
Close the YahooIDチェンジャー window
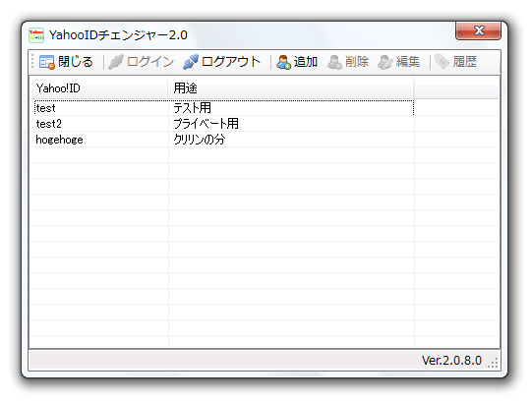pyautogui.click(x=478, y=30)
